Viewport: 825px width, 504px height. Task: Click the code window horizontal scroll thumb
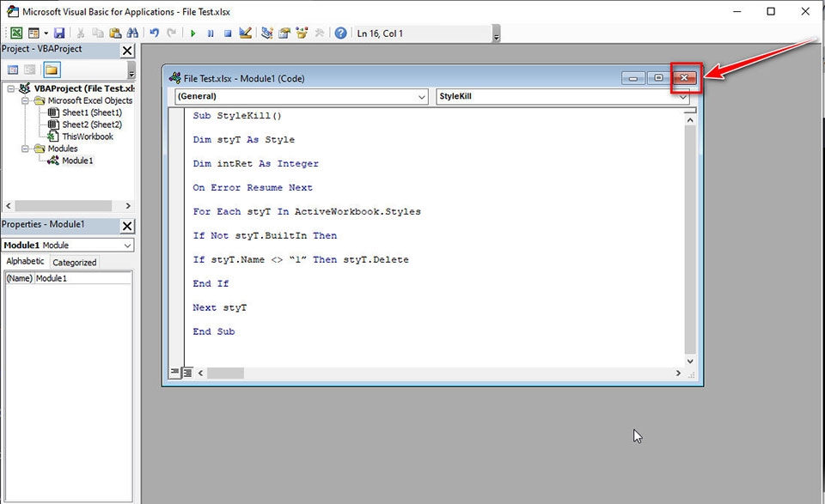click(x=225, y=373)
